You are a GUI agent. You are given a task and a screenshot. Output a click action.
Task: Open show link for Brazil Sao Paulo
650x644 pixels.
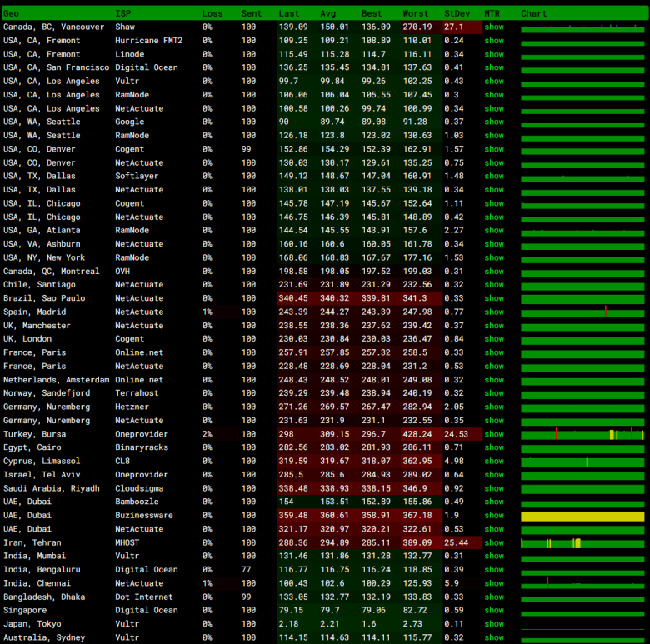[x=494, y=298]
